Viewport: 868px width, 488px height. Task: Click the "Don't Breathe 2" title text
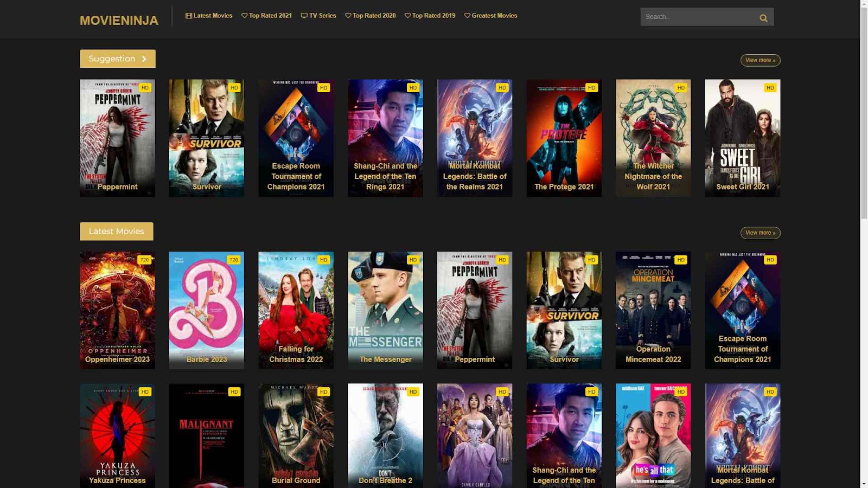pos(386,480)
